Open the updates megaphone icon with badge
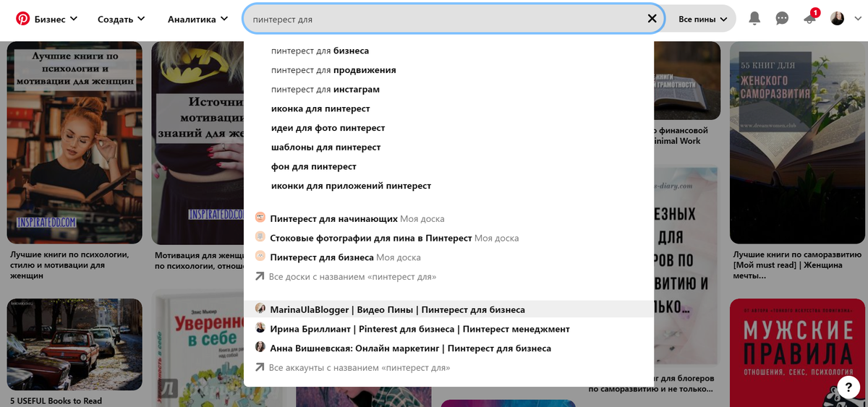 pyautogui.click(x=810, y=17)
